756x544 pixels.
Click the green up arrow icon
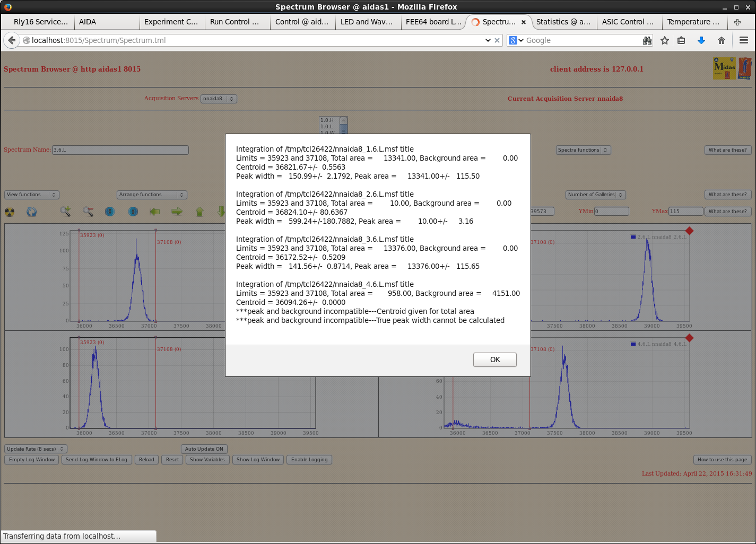coord(200,212)
